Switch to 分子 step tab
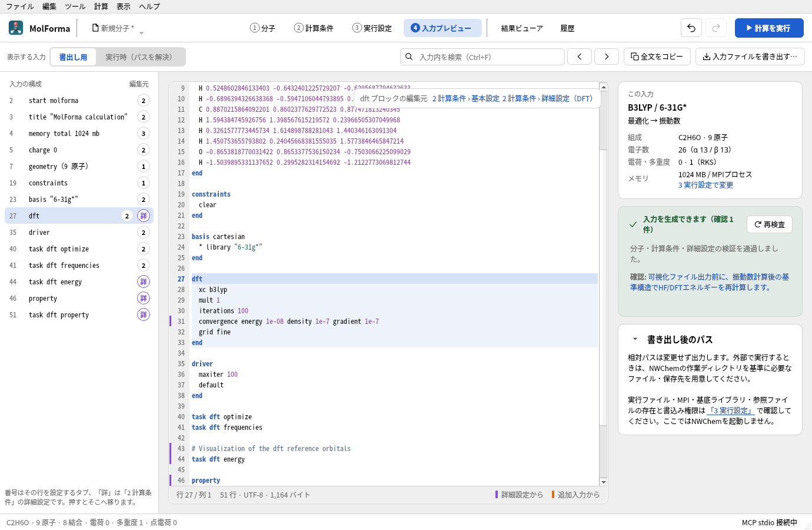This screenshot has height=530, width=812. pos(262,28)
